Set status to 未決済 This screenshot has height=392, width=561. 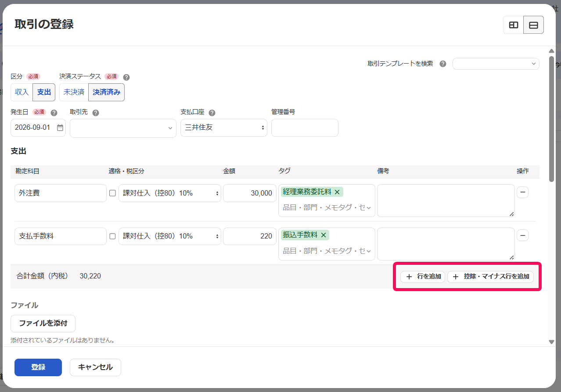pos(74,92)
